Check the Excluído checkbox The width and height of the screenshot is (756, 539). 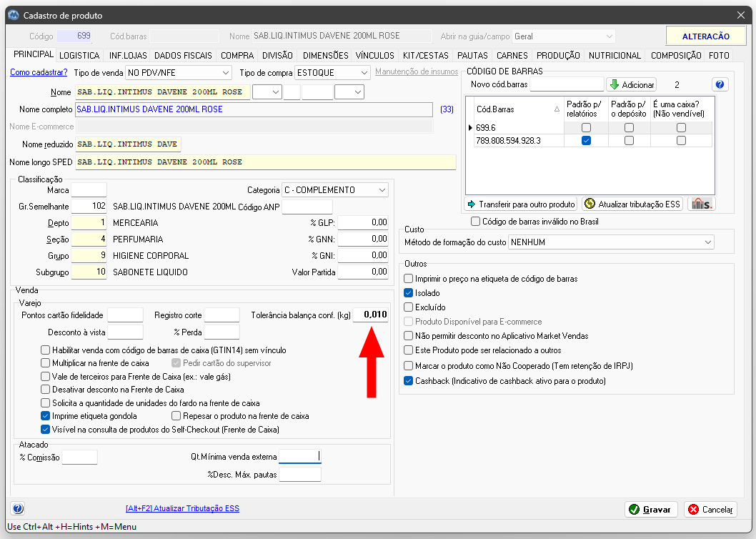pos(409,307)
